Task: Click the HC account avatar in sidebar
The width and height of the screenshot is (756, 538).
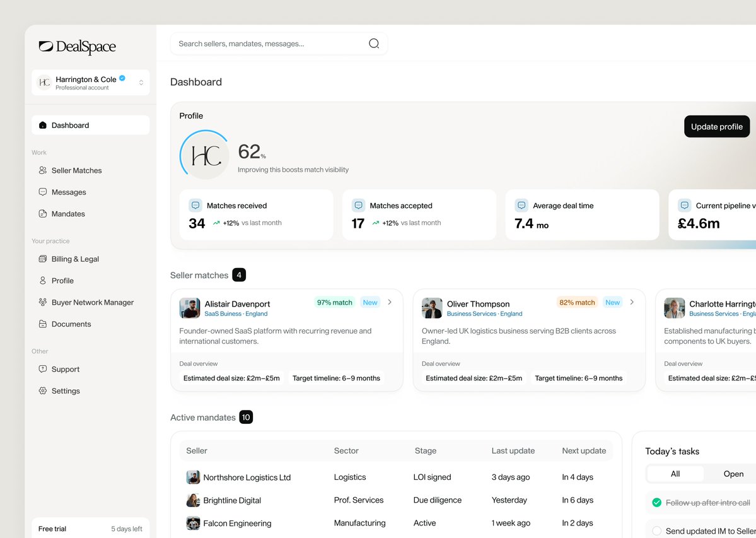Action: coord(44,83)
